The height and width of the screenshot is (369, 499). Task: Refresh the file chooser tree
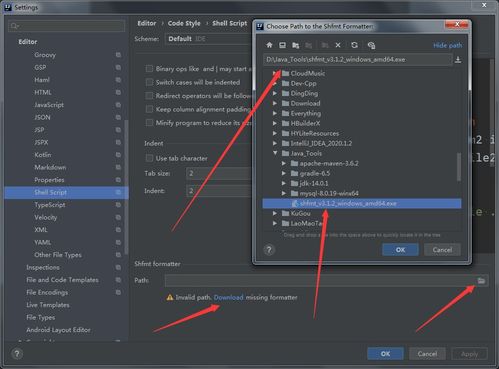354,45
